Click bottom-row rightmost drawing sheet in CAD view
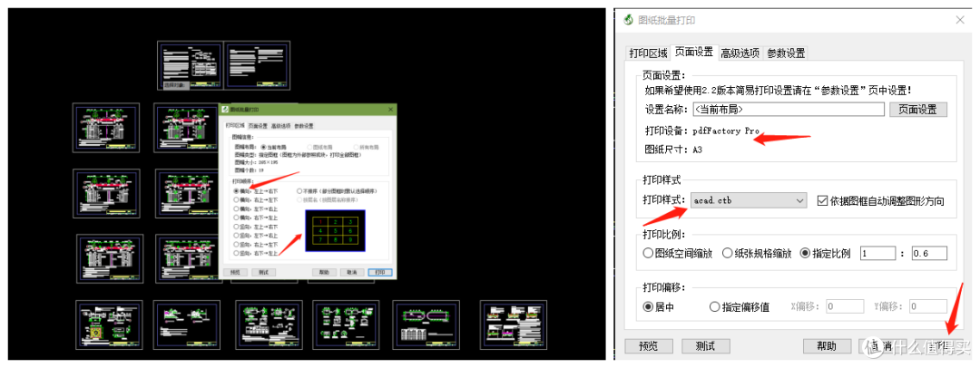Screen dimensions: 980x368 coord(513,324)
